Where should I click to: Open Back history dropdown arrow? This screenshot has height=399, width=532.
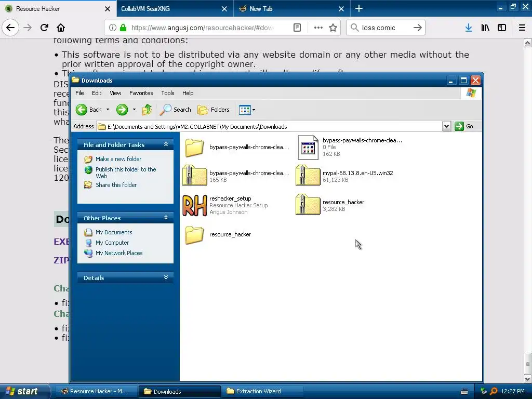point(108,110)
